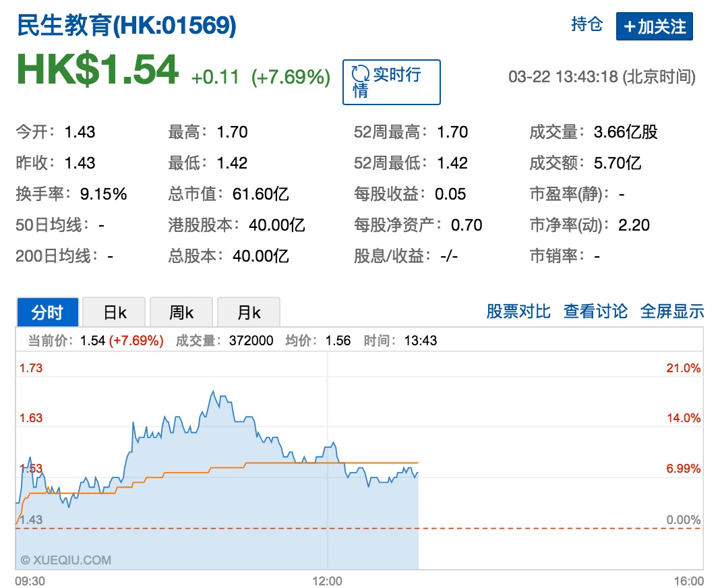Click the refresh icon in 实时行情 button
Image resolution: width=720 pixels, height=588 pixels.
click(361, 75)
